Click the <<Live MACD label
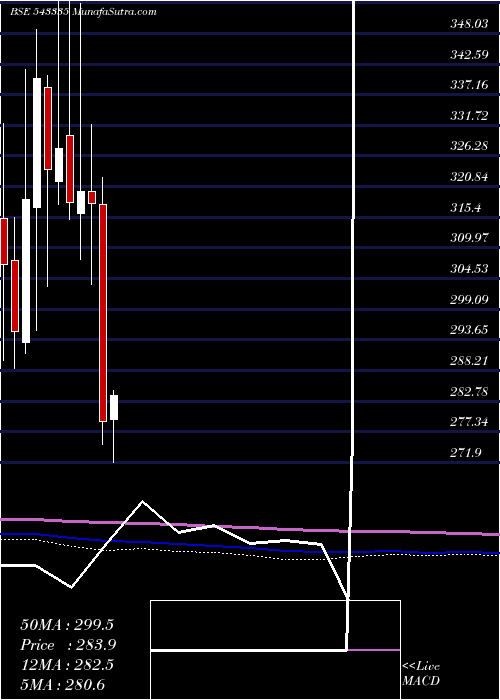This screenshot has height=700, width=500. tap(421, 674)
